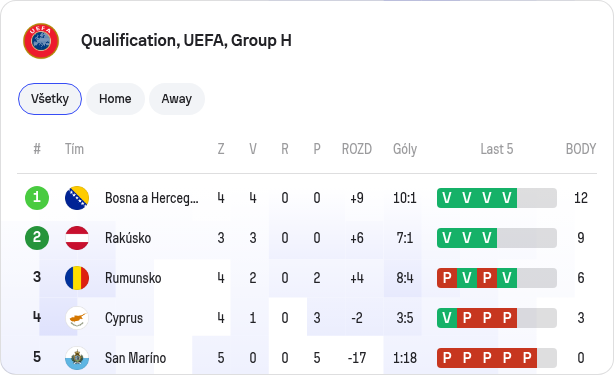Screen dimensions: 614x375
Task: Click the ROZD column header
Action: click(357, 149)
